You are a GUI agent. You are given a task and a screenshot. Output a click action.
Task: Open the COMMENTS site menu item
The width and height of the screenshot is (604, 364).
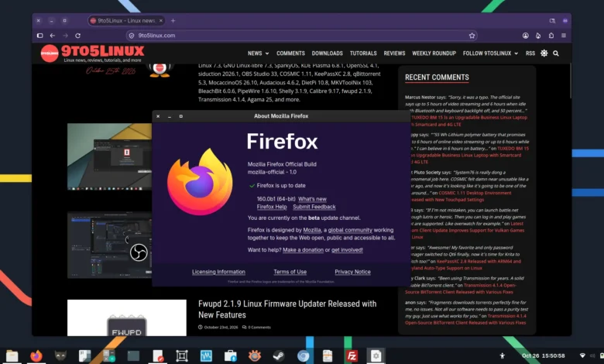point(290,53)
